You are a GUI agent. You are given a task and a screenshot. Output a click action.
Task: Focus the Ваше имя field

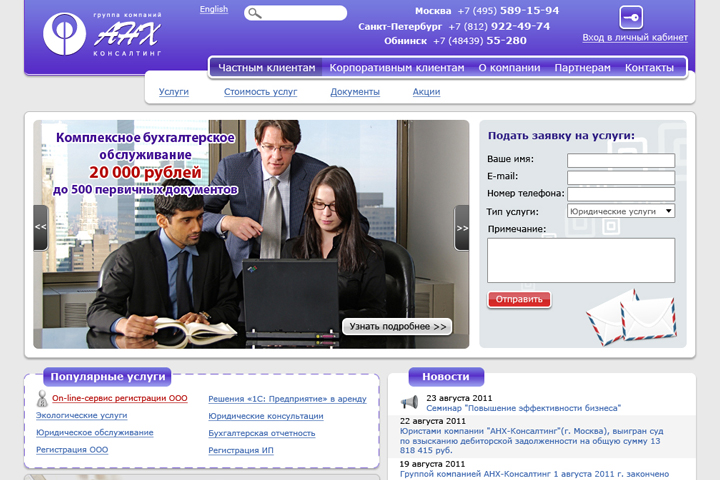(621, 160)
